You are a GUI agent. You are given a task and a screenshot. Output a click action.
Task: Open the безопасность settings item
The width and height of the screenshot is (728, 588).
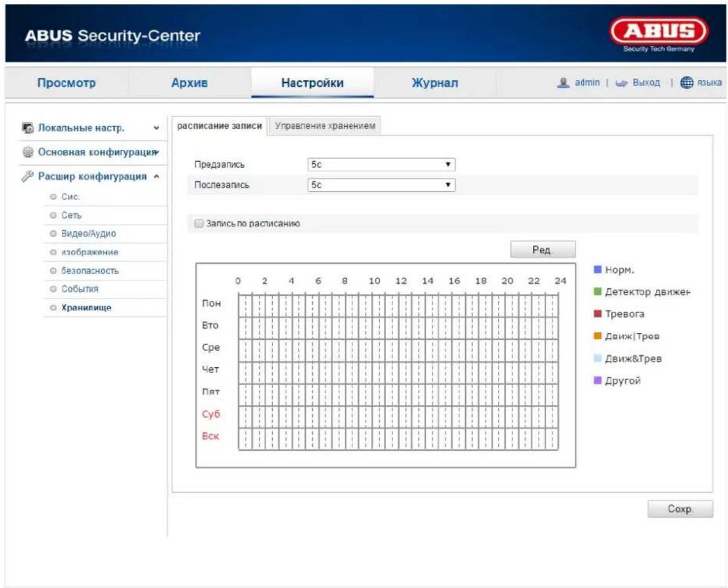pyautogui.click(x=89, y=271)
